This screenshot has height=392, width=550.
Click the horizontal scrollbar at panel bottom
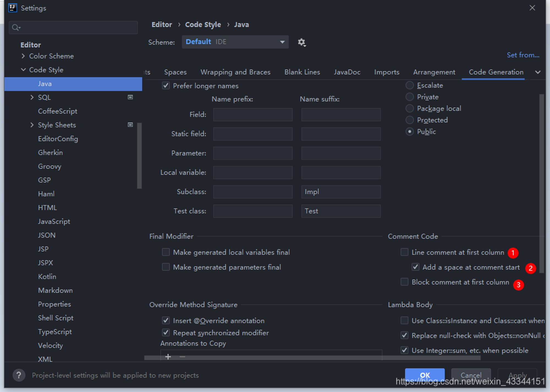click(x=312, y=358)
